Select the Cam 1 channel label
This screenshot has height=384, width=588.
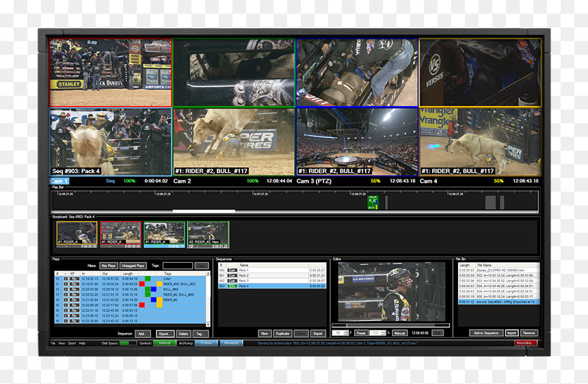click(x=59, y=181)
